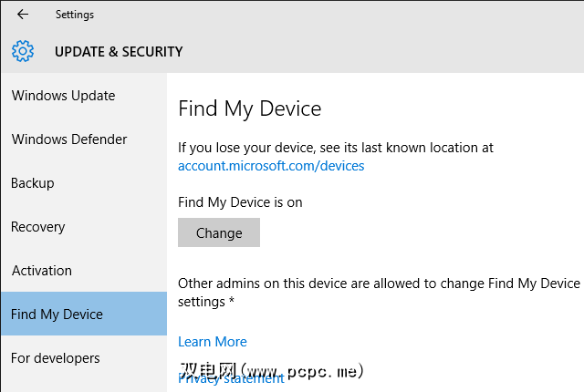The height and width of the screenshot is (392, 584).
Task: Select Find My Device sidebar item
Action: [57, 315]
